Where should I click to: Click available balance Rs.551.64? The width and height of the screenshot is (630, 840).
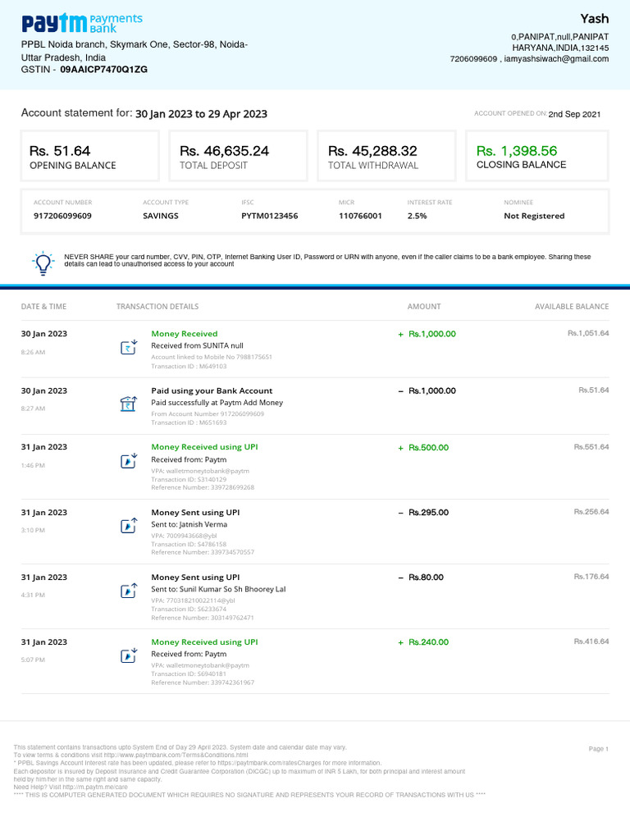click(591, 447)
